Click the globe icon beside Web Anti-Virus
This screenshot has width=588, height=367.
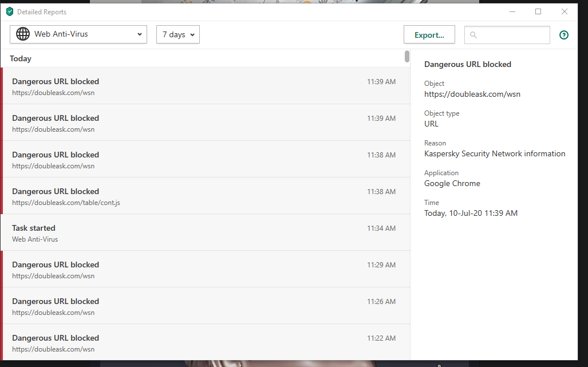tap(23, 34)
